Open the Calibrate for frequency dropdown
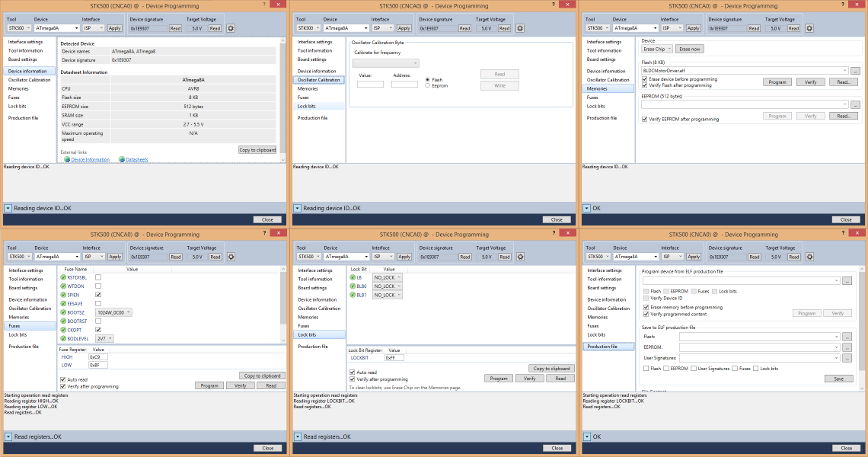 click(x=386, y=63)
